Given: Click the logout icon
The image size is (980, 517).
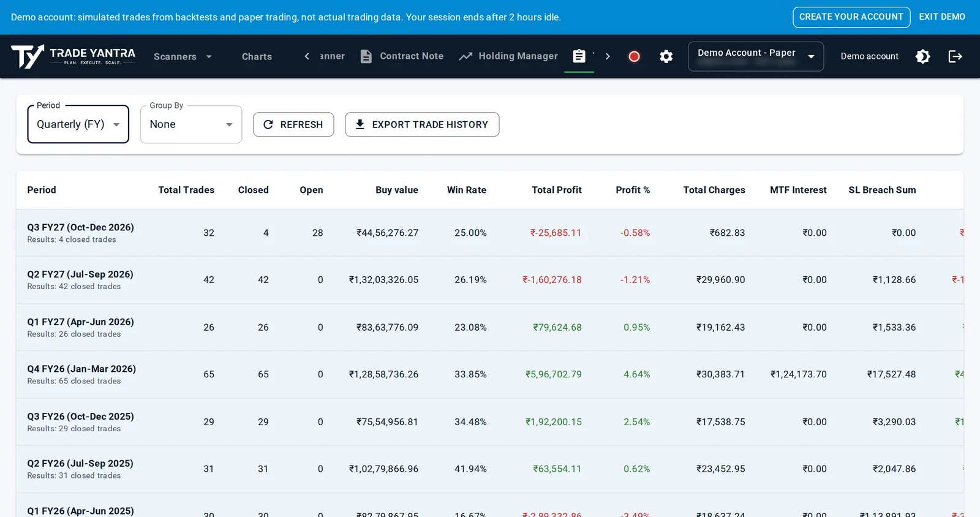Looking at the screenshot, I should tap(955, 56).
